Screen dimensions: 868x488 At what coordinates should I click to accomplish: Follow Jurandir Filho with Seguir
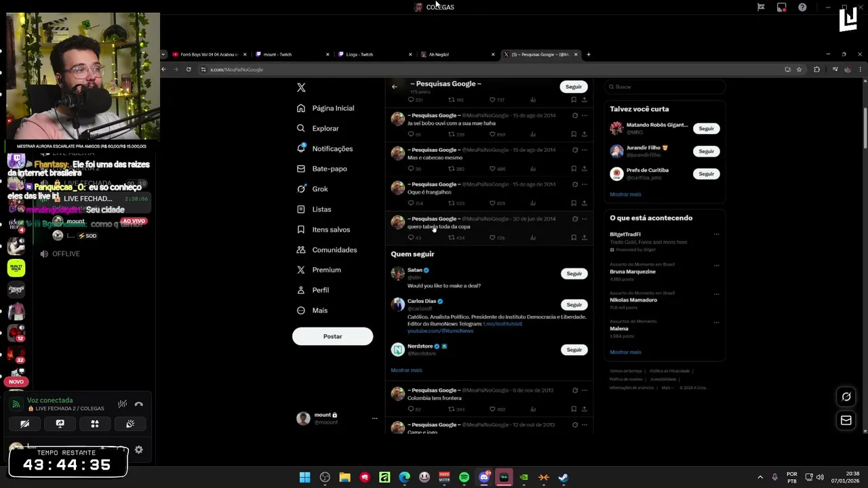pos(707,151)
